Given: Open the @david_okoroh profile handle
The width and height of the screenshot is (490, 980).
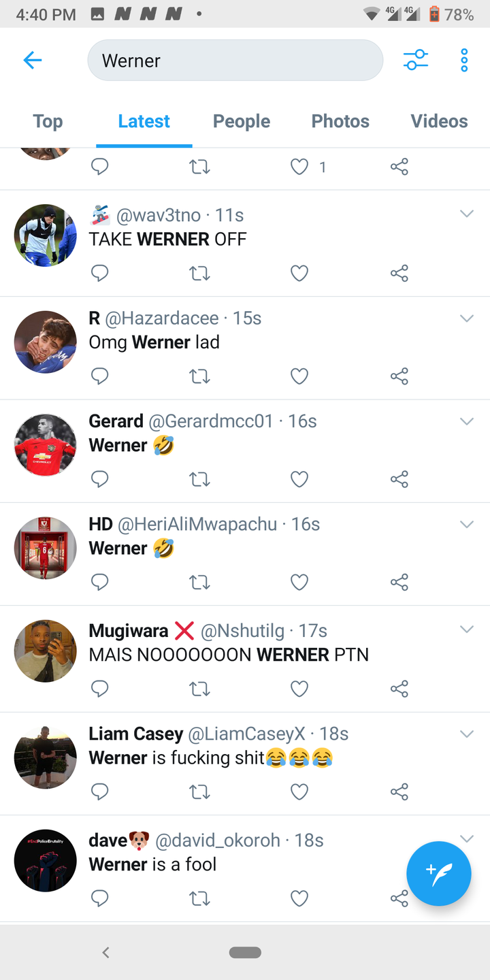Looking at the screenshot, I should click(x=218, y=840).
